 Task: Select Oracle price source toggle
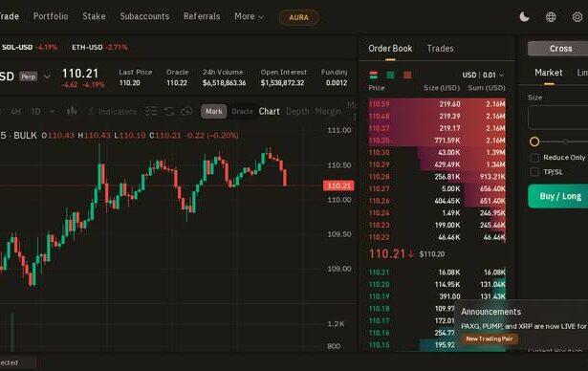pos(242,112)
